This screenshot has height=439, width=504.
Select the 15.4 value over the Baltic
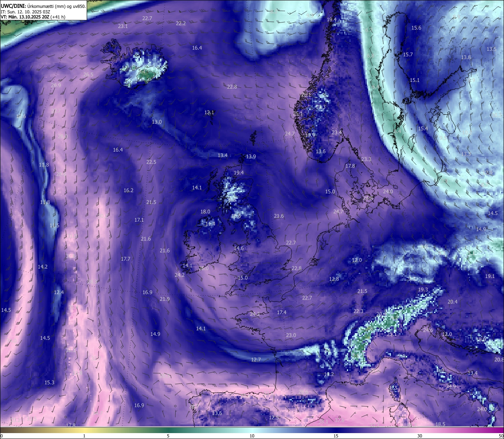click(423, 128)
